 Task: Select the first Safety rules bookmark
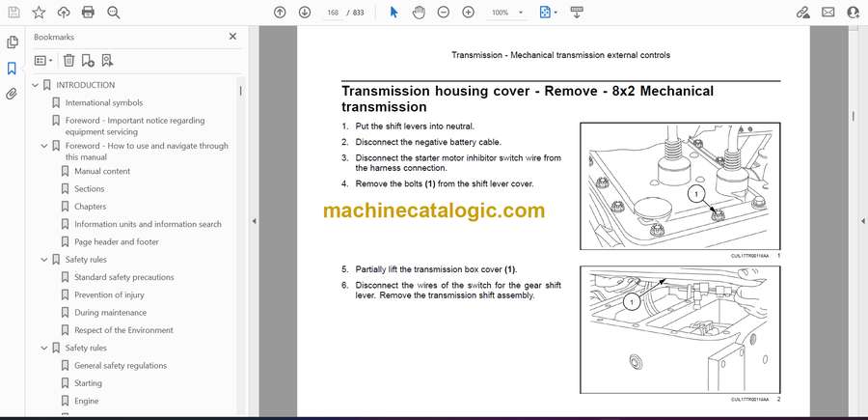pyautogui.click(x=86, y=260)
